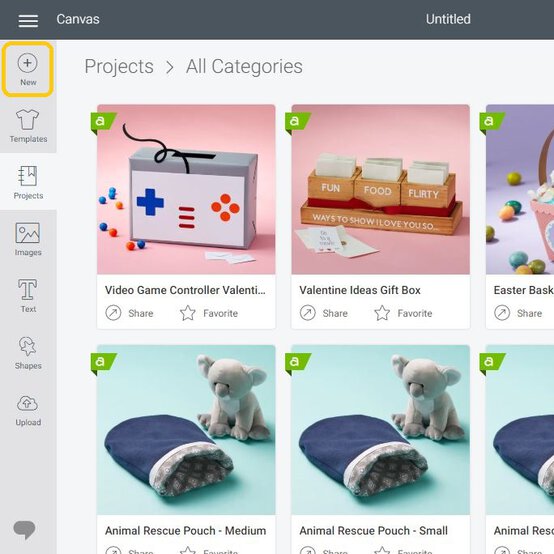This screenshot has width=554, height=554.
Task: Create a New project
Action: (28, 69)
